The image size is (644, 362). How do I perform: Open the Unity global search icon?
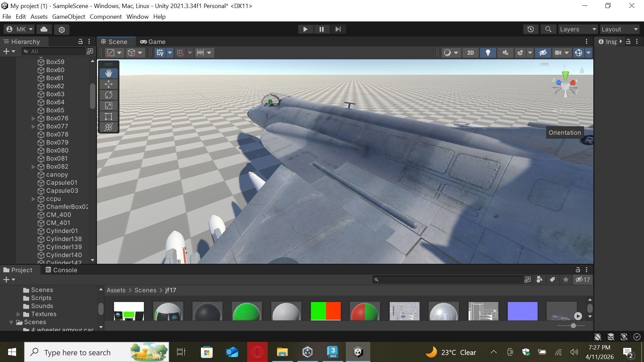548,29
